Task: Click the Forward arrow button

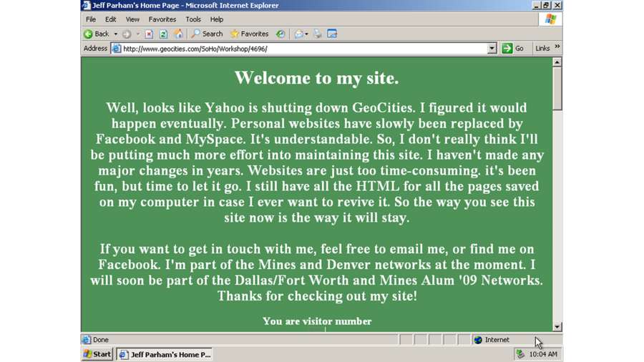Action: point(127,34)
